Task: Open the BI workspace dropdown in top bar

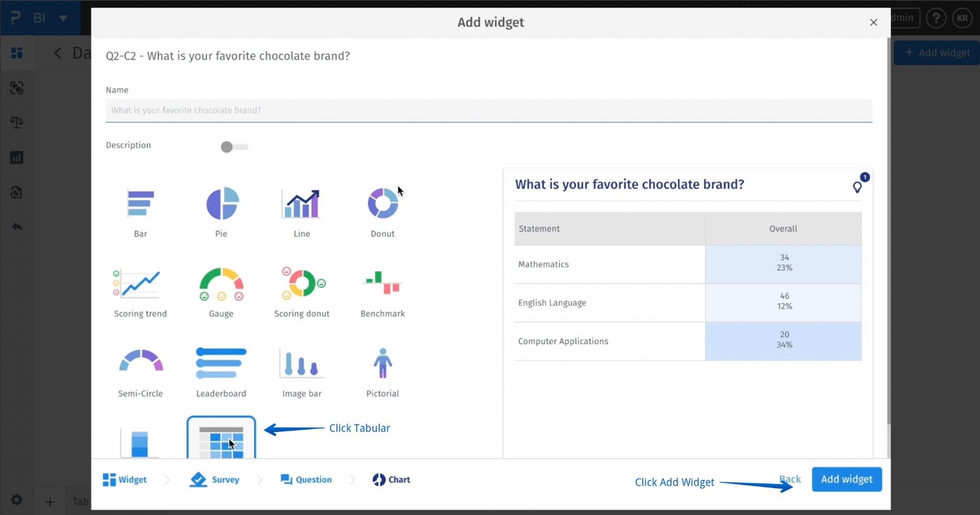Action: tap(61, 18)
